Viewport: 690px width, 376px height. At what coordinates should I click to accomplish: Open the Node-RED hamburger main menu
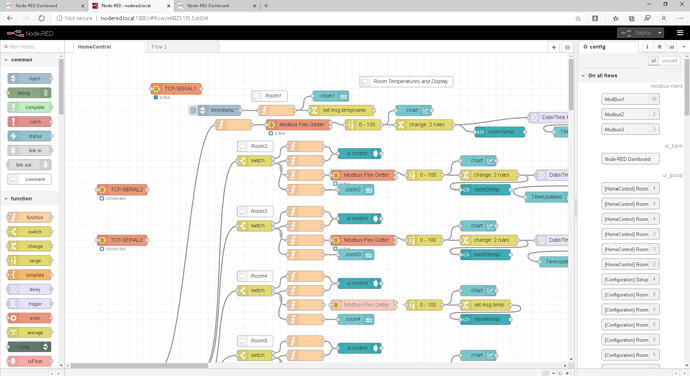(x=680, y=33)
